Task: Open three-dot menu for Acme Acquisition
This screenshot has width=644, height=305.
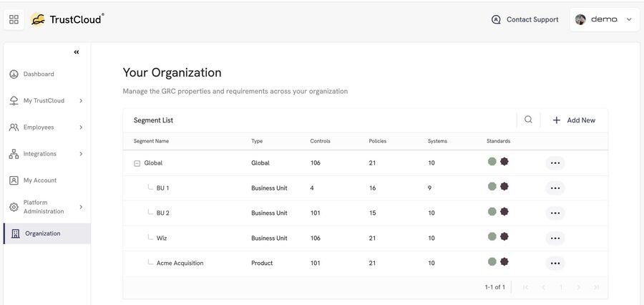Action: [555, 263]
